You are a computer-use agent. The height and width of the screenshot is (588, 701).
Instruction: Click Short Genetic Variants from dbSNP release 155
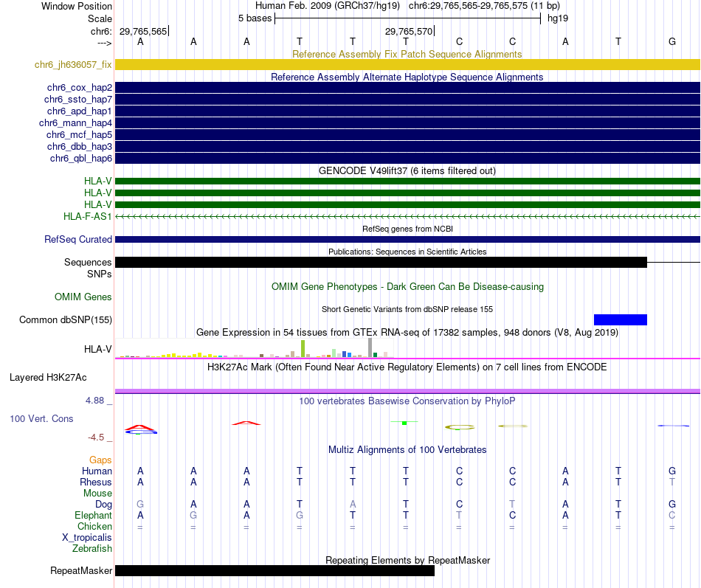[407, 309]
